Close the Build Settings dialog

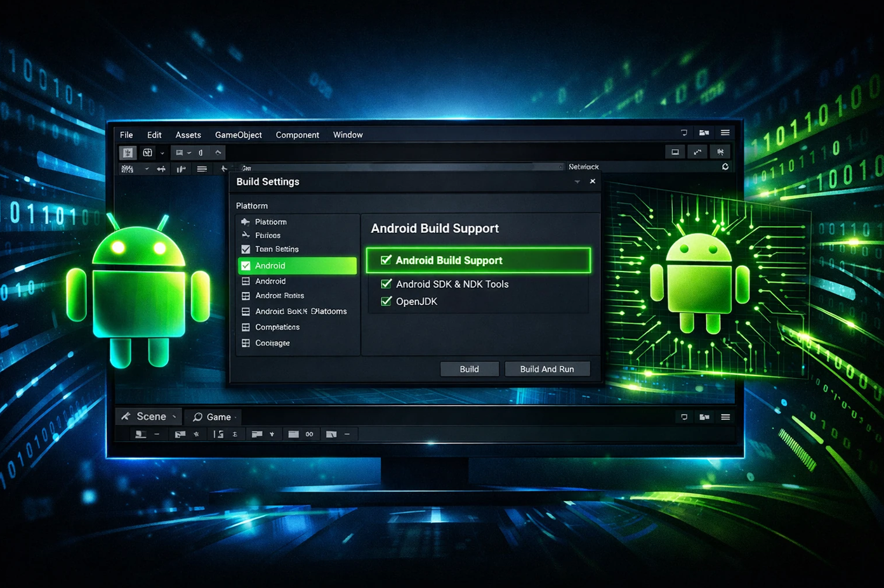click(593, 181)
